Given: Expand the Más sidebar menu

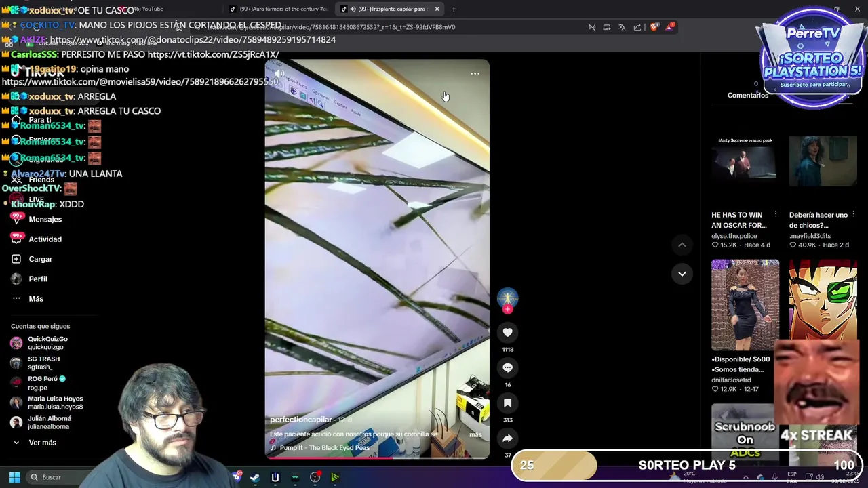Looking at the screenshot, I should 35,298.
